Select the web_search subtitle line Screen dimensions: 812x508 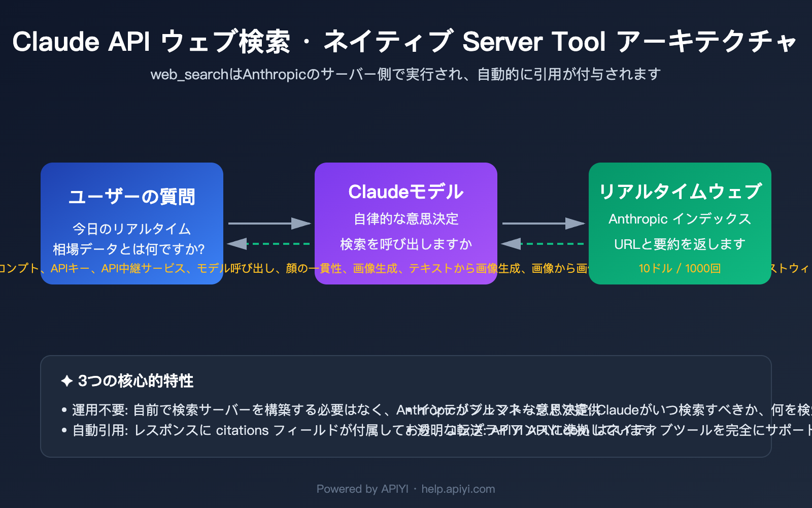(406, 74)
